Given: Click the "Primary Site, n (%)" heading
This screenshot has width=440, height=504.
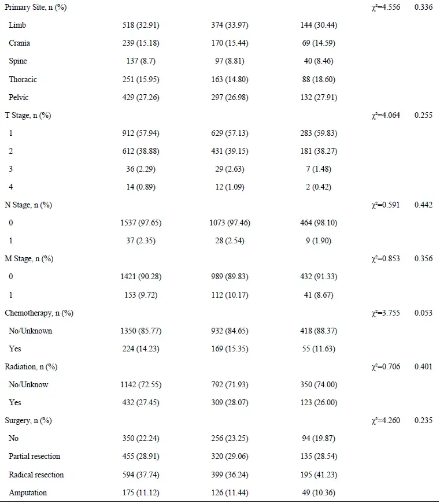Looking at the screenshot, I should click(35, 7).
